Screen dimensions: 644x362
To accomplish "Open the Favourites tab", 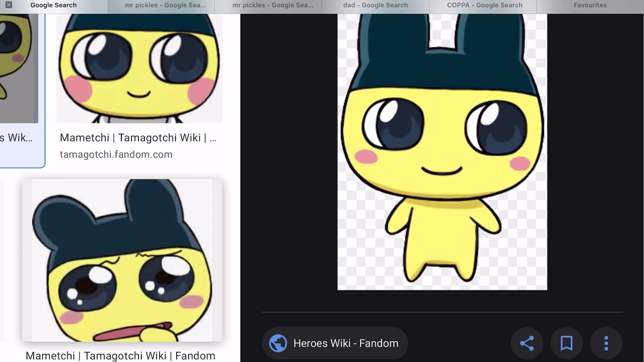I will pyautogui.click(x=590, y=6).
